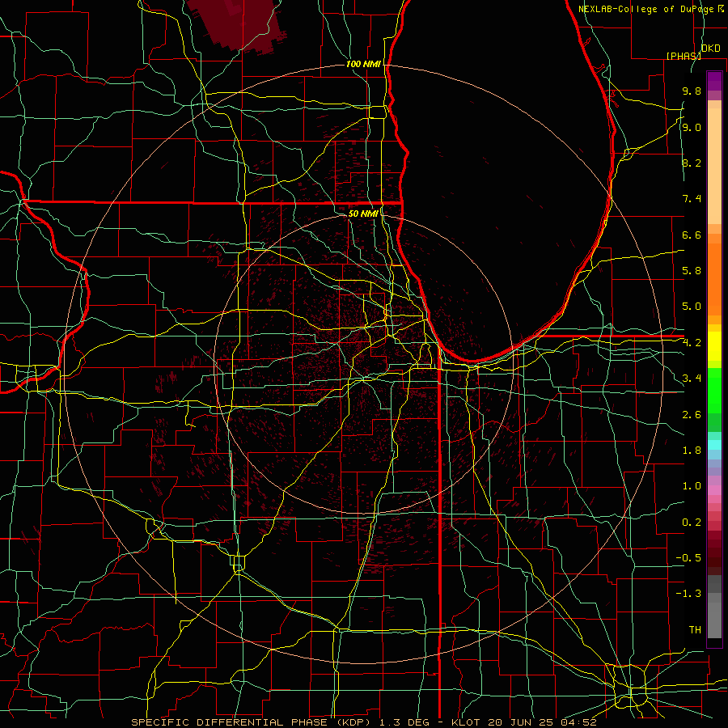
Task: Select the 9.8 legend value
Action: point(692,91)
